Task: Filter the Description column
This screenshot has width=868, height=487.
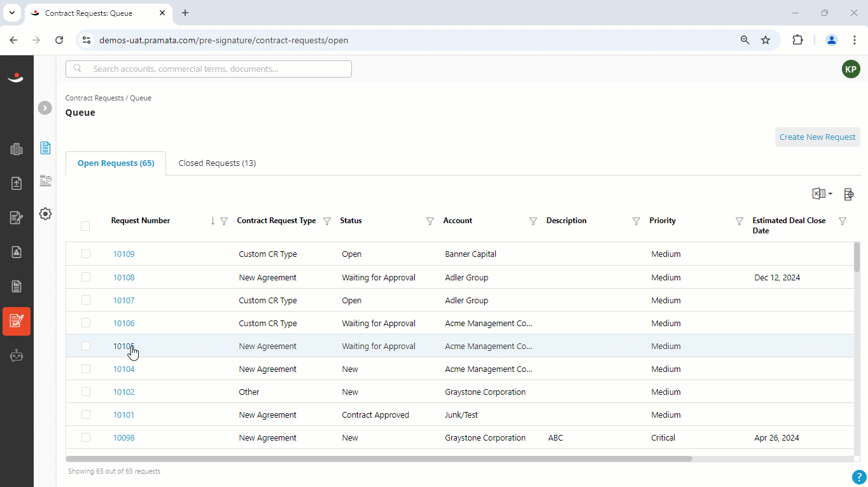Action: (636, 221)
